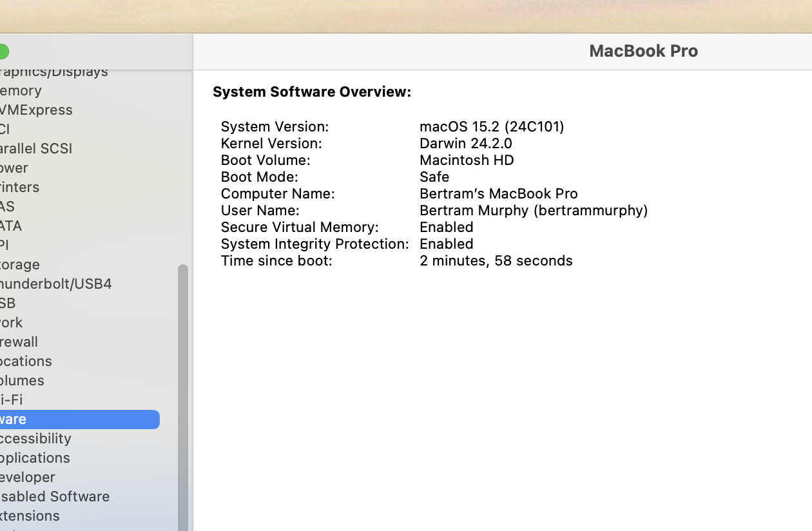
Task: Click Enabled value for Secure Virtual Memory
Action: coord(447,227)
